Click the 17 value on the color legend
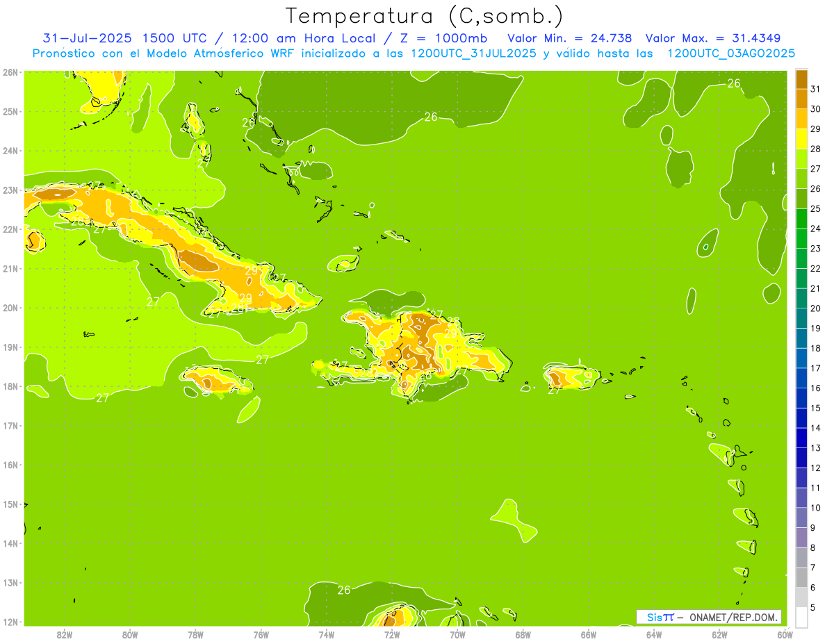Image resolution: width=834 pixels, height=644 pixels. [816, 368]
